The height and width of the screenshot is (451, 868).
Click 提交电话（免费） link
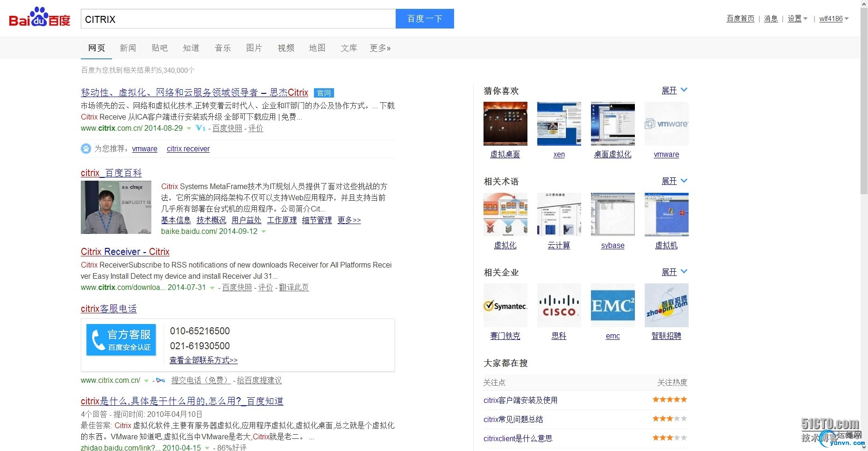coord(201,380)
